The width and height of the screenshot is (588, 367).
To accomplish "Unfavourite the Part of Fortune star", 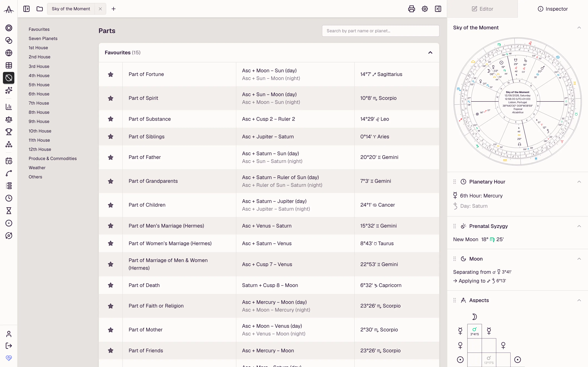I will 111,74.
